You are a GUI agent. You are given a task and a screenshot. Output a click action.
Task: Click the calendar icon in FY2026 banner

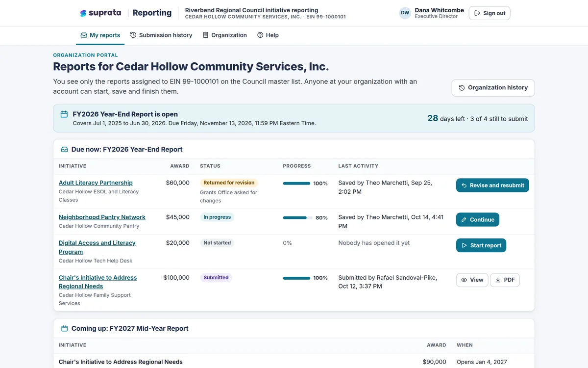pyautogui.click(x=64, y=114)
